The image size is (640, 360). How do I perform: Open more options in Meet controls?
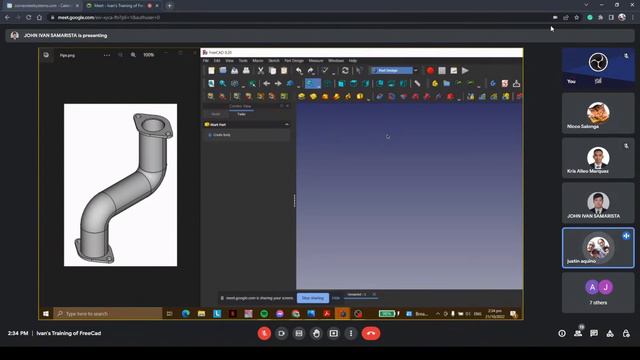click(351, 333)
